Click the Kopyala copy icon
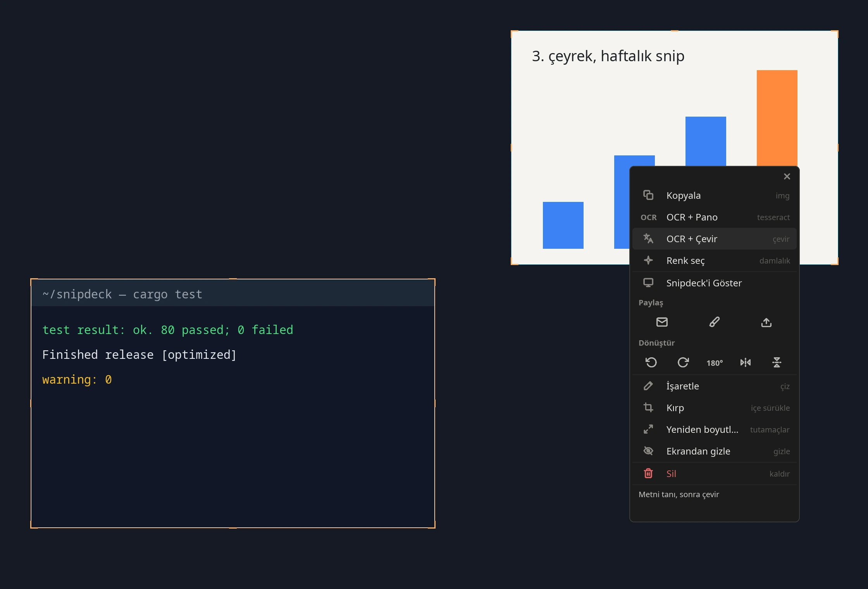The height and width of the screenshot is (589, 868). (648, 195)
